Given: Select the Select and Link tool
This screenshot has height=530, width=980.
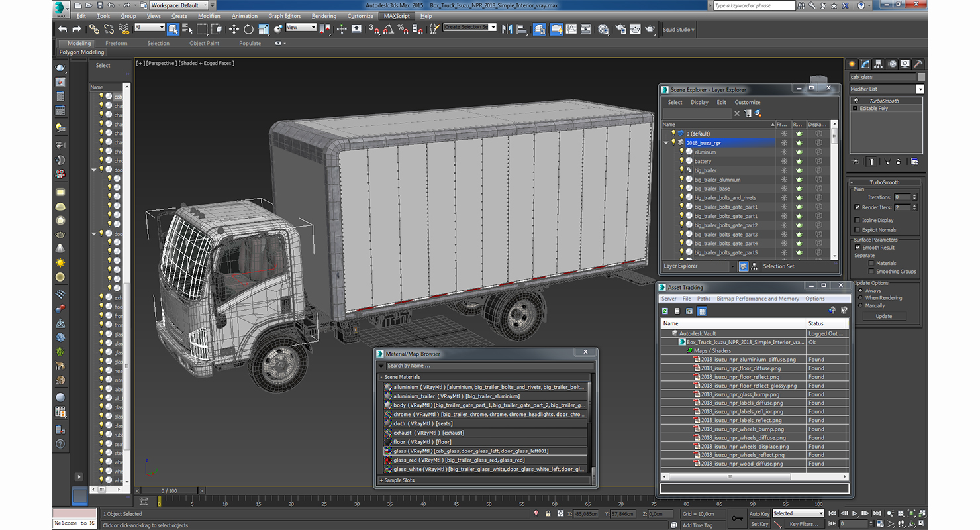Looking at the screenshot, I should coord(94,29).
